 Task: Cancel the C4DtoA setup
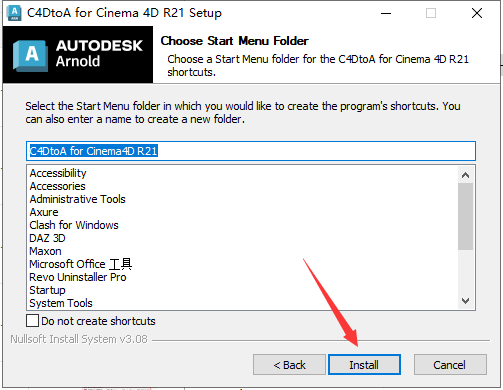pos(450,365)
